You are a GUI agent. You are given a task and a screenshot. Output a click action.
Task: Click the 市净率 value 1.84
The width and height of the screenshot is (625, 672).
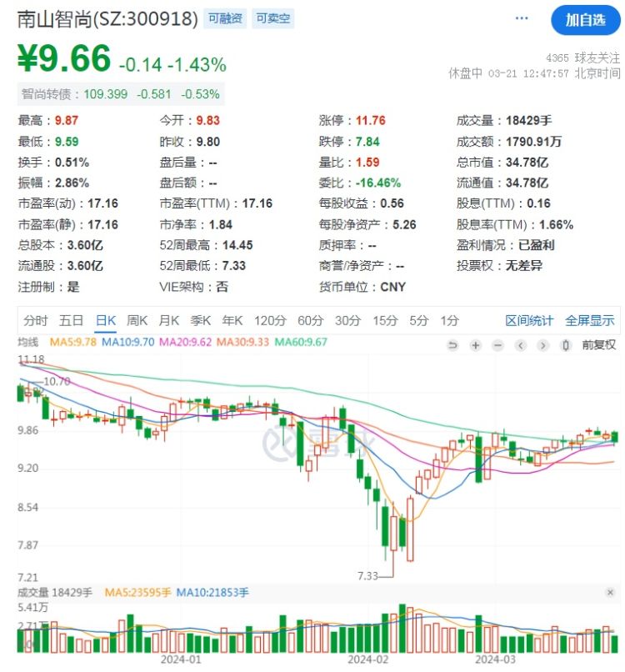(221, 224)
